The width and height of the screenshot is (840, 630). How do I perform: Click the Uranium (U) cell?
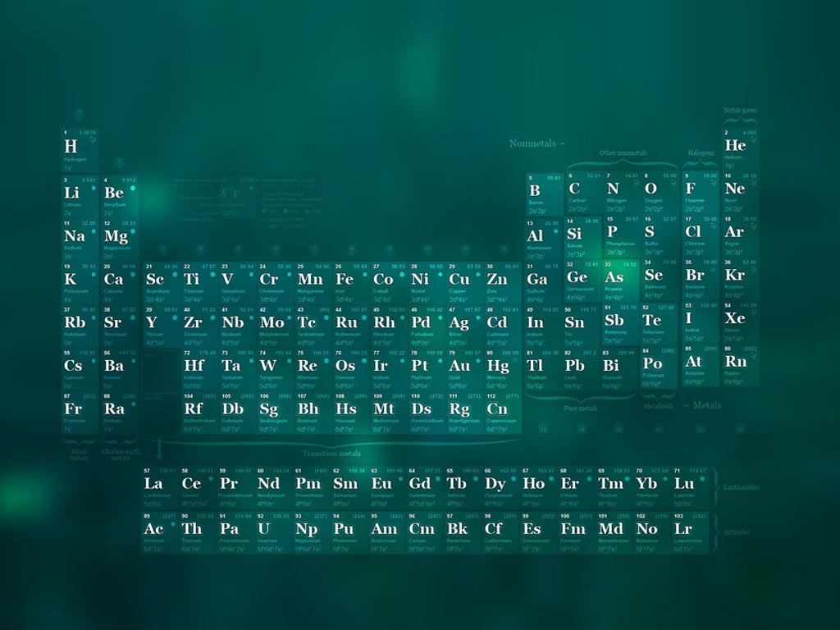pyautogui.click(x=274, y=533)
